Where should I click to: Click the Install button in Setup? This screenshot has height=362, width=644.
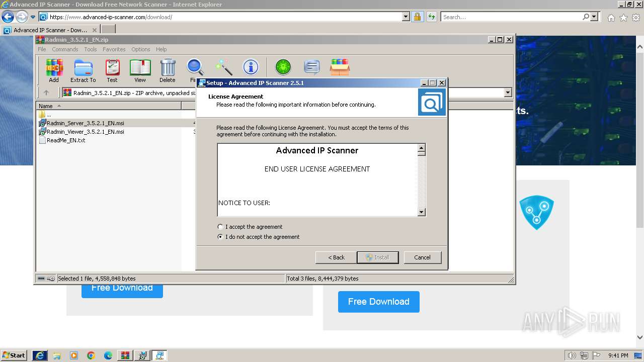point(378,257)
